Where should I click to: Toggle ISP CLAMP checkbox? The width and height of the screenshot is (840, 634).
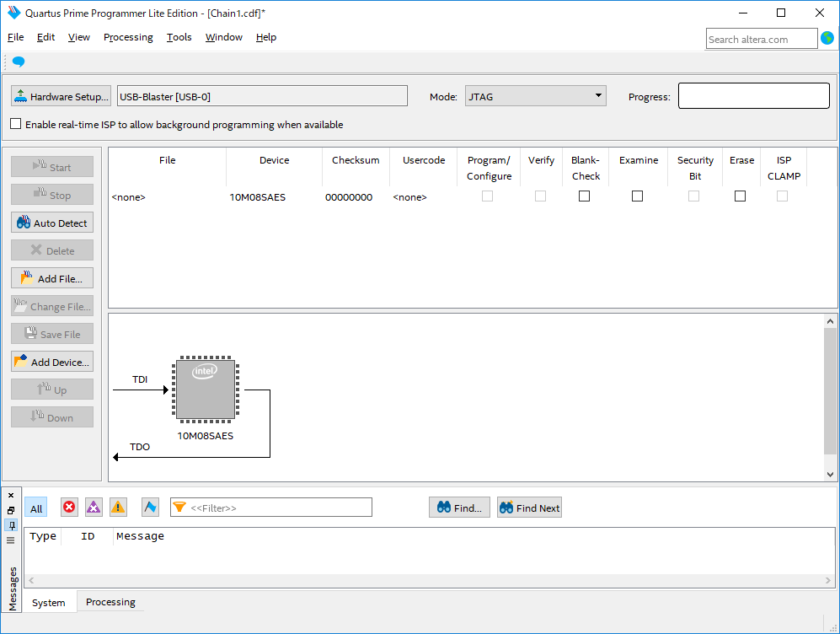tap(782, 196)
